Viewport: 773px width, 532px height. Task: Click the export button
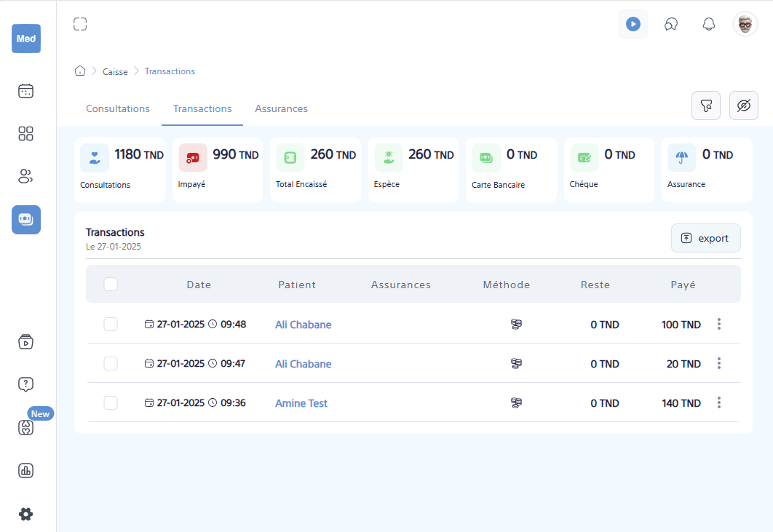705,238
